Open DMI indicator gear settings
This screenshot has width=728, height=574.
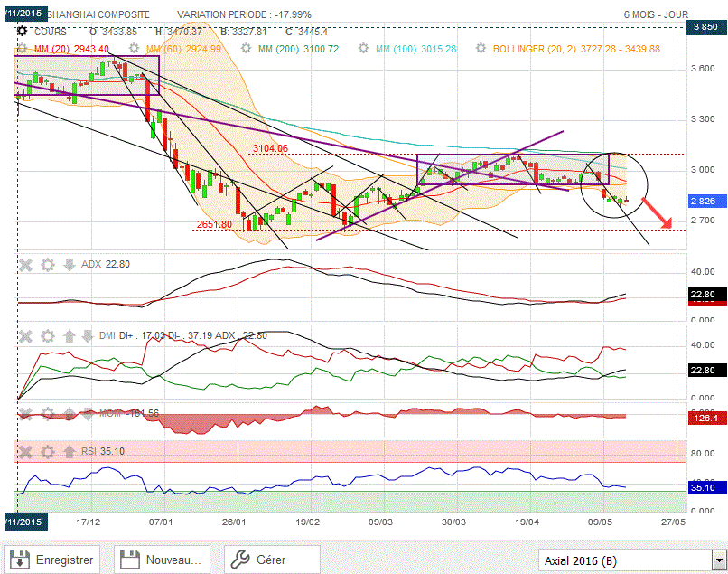pos(47,336)
